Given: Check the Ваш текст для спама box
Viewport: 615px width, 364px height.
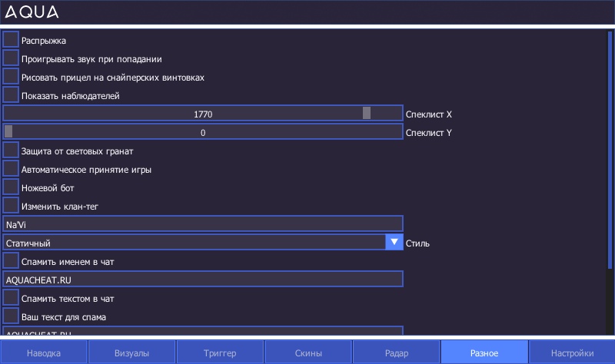Looking at the screenshot, I should click(x=11, y=316).
